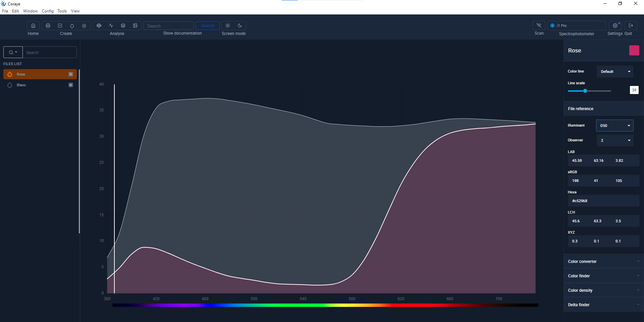Viewport: 644px width, 322px height.
Task: Click the LCH chroma value 63.3
Action: coord(598,221)
